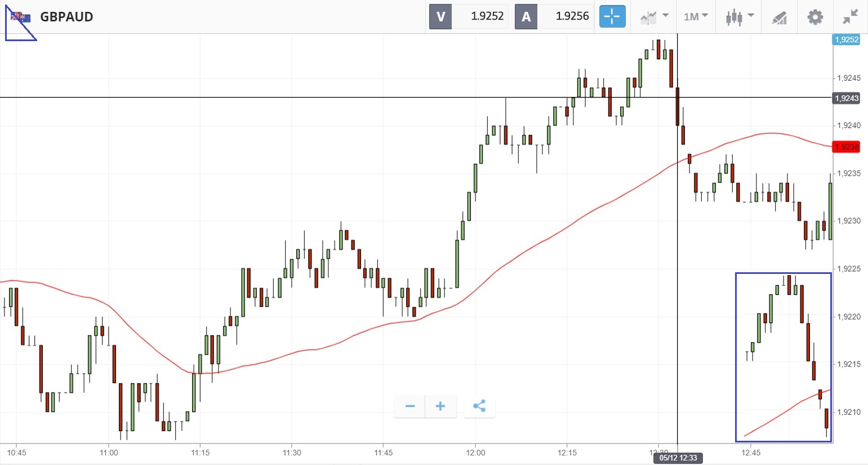The image size is (868, 465).
Task: Click the blue current price label 1.9252
Action: click(x=846, y=39)
